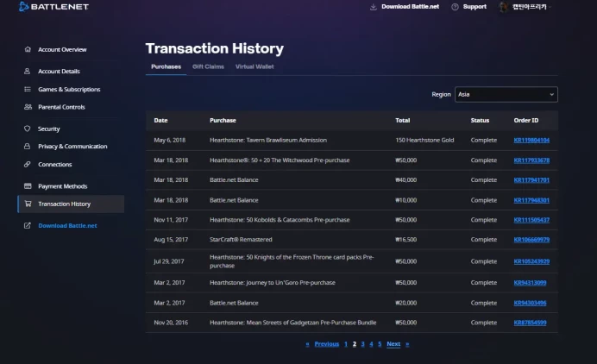Go to page 5 of transactions
This screenshot has width=597, height=364.
tap(380, 344)
